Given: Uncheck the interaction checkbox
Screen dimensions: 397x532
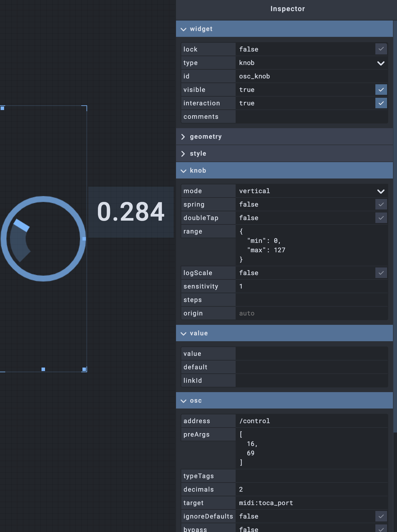Looking at the screenshot, I should tap(381, 103).
